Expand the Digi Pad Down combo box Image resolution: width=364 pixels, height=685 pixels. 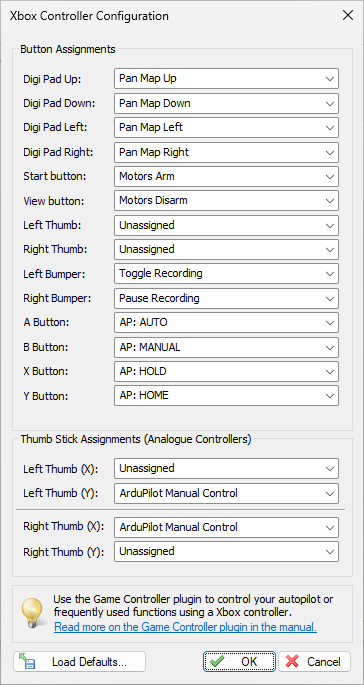[x=226, y=103]
